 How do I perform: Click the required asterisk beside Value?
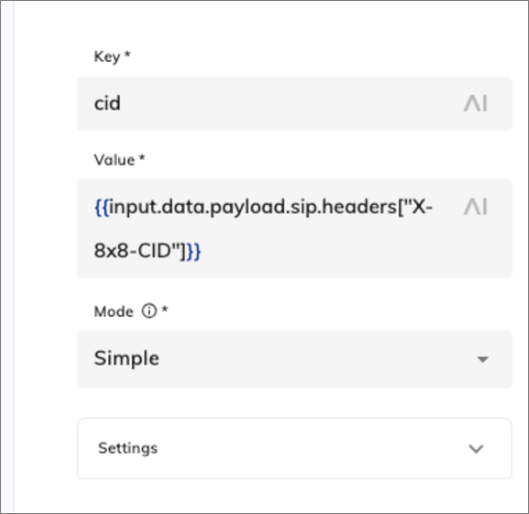[142, 158]
